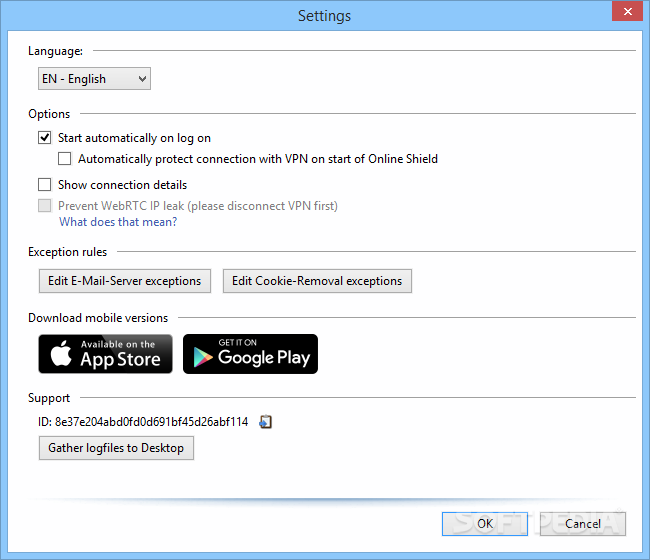Open the App Store download badge
650x560 pixels.
pos(105,354)
